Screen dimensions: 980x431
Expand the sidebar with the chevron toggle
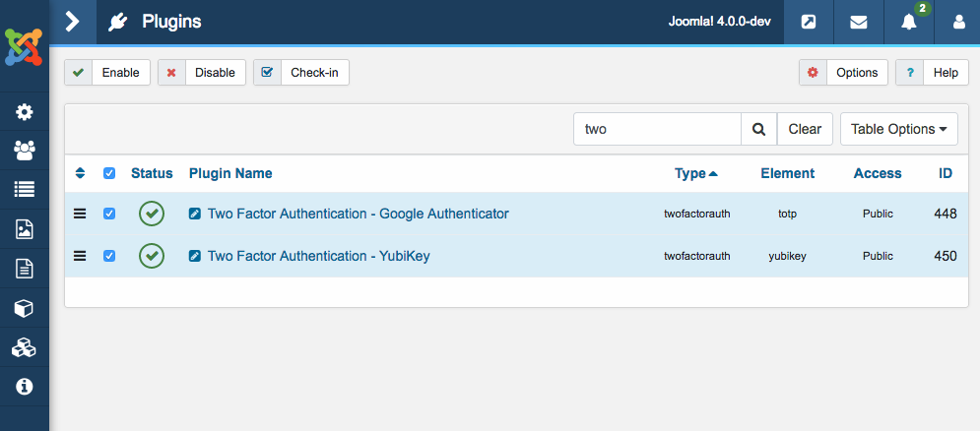point(73,22)
